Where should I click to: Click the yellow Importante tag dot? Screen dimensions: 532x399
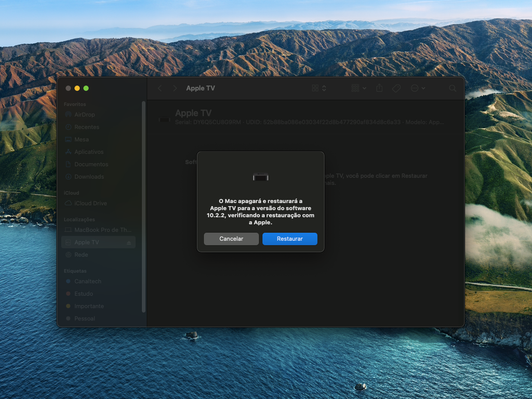68,306
